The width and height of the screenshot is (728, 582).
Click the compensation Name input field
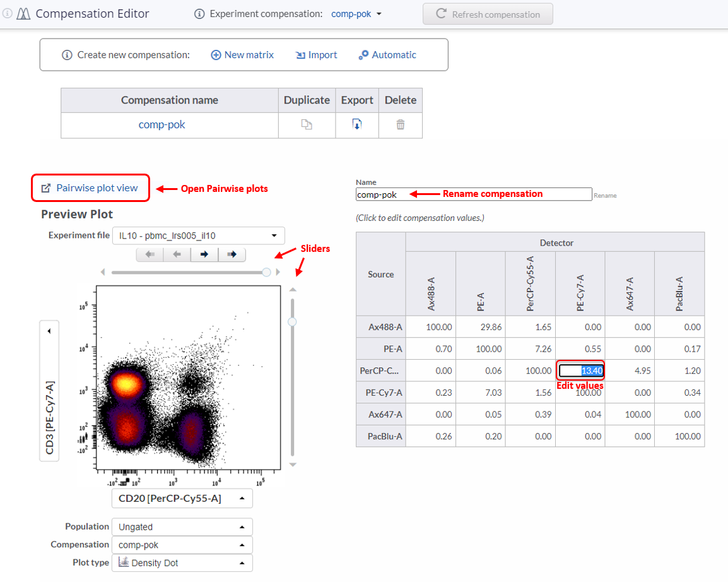point(474,194)
